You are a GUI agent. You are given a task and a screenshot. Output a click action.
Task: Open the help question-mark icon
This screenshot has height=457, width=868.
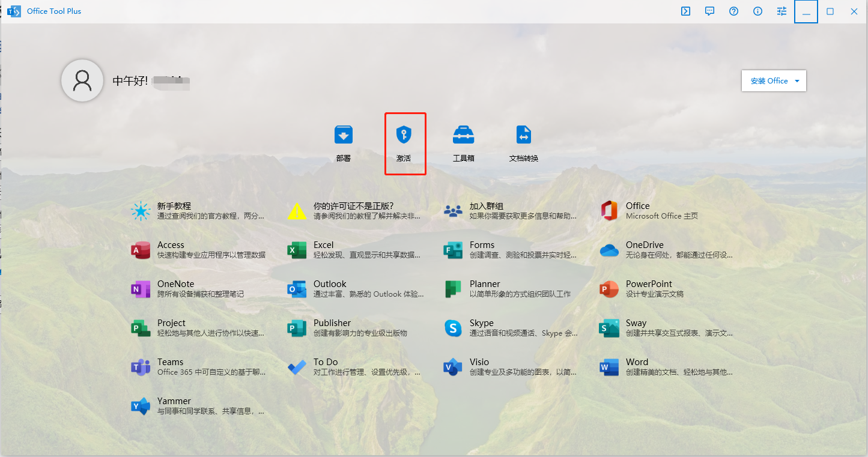[x=733, y=11]
